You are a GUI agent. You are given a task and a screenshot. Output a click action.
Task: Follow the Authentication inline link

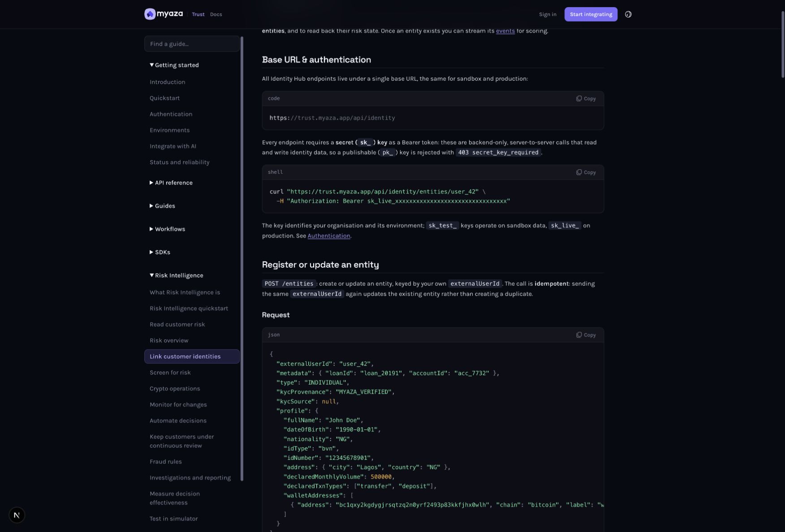pos(328,236)
